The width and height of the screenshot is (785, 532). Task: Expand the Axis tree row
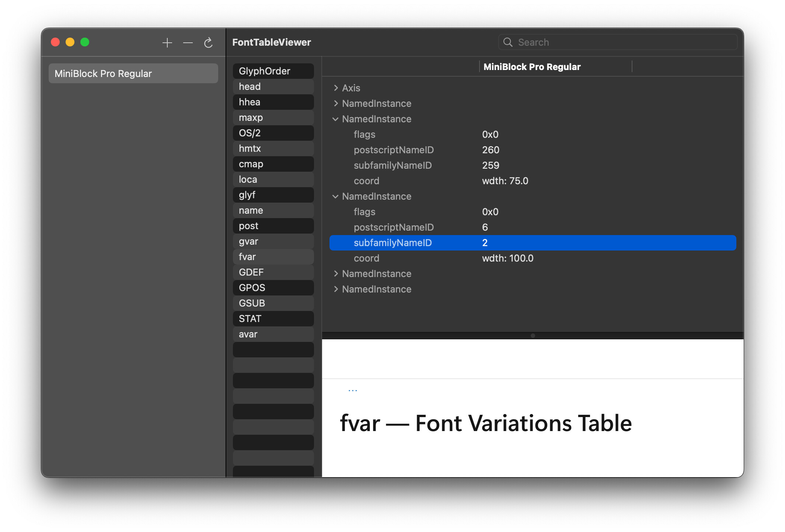pos(336,88)
